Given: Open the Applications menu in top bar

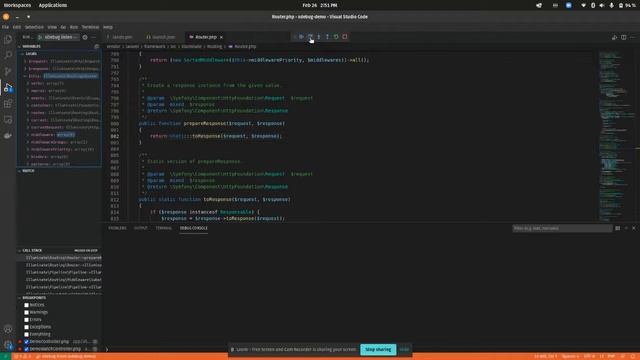Looking at the screenshot, I should pyautogui.click(x=53, y=5).
